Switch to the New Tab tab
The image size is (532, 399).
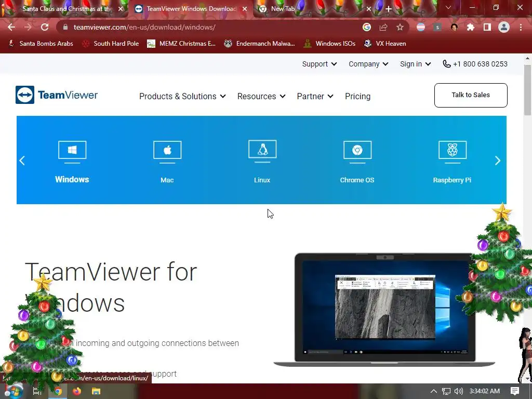pyautogui.click(x=283, y=9)
